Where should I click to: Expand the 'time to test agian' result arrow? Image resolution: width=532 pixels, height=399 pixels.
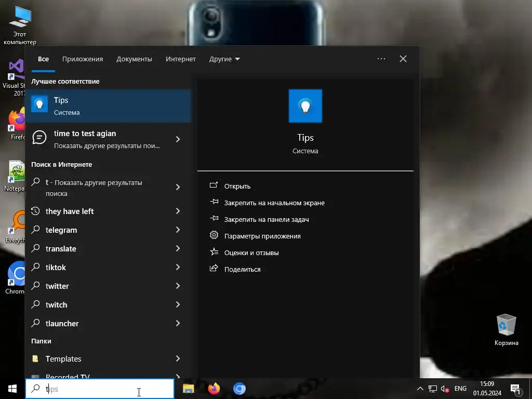tap(178, 139)
